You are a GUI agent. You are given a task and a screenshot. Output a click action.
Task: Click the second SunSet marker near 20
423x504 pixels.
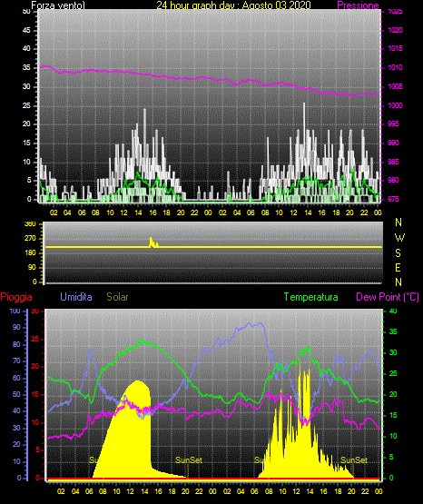354,460
